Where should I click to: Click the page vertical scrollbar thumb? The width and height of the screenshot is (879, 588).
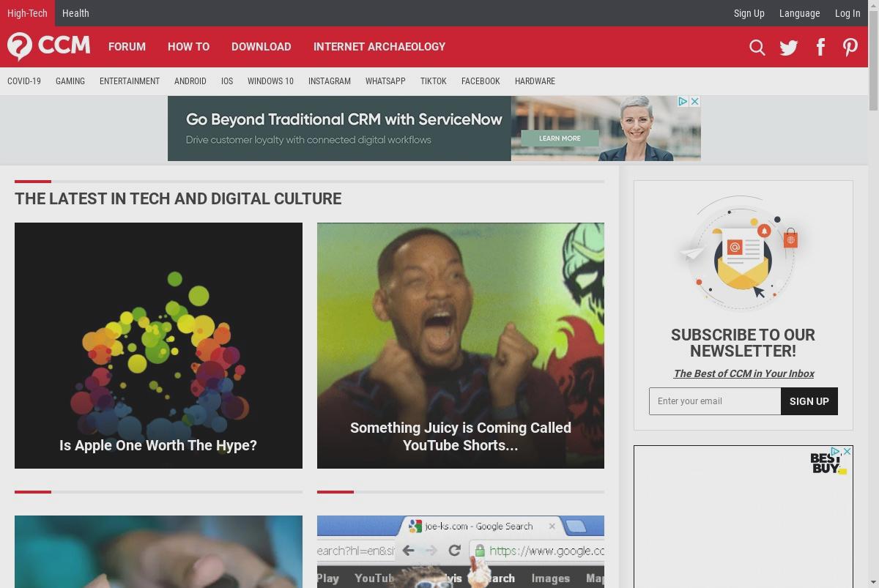(x=873, y=62)
